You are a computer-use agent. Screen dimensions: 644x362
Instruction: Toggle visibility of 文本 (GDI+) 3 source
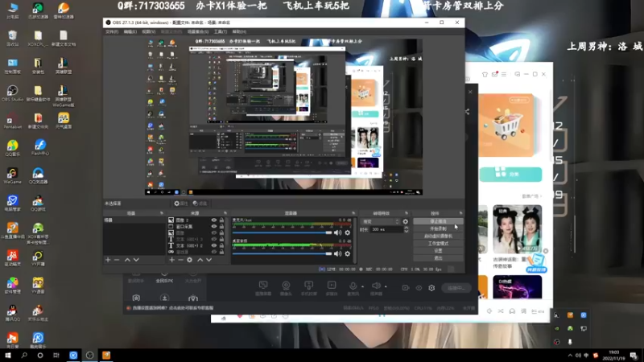tap(214, 239)
